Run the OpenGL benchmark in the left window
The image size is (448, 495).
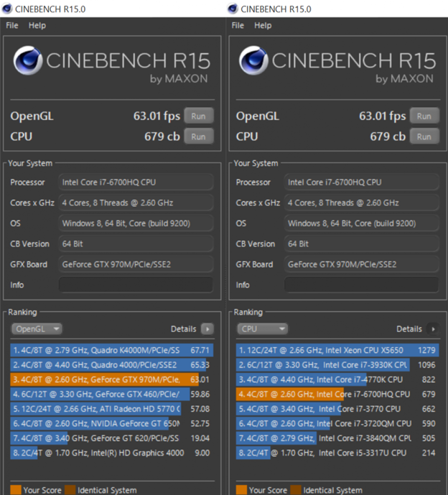pyautogui.click(x=199, y=116)
